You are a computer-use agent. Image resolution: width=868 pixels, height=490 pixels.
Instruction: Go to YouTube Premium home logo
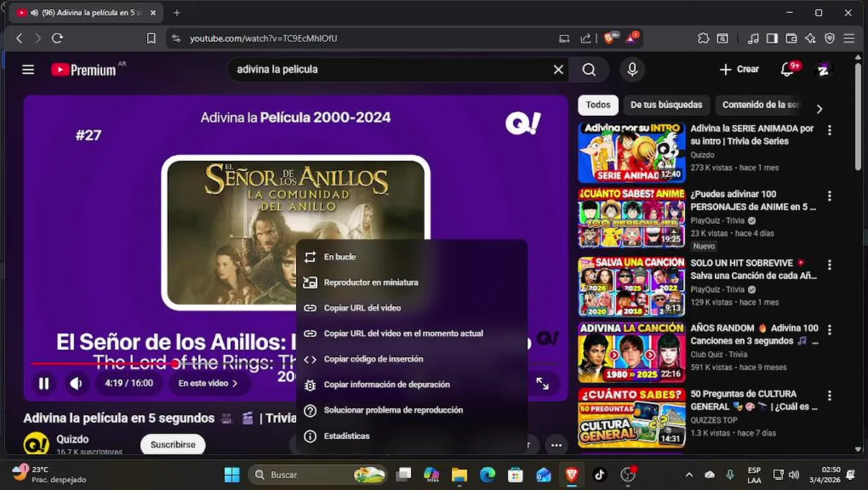coord(83,69)
